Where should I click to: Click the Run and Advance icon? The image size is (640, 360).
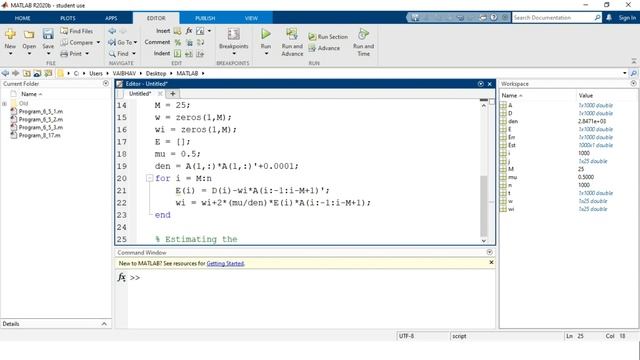click(292, 34)
